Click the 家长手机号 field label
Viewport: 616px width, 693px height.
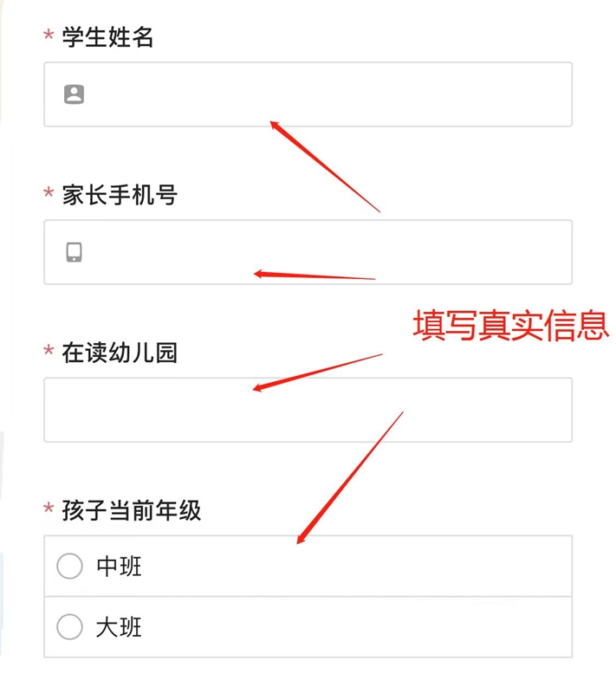[119, 195]
